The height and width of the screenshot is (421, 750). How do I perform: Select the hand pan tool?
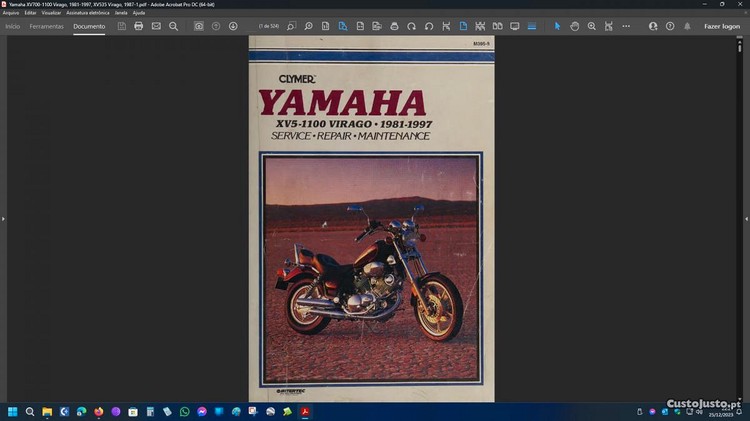click(x=575, y=26)
